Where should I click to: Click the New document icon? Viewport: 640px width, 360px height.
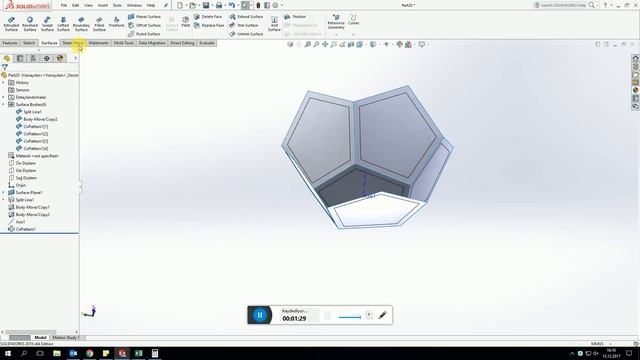[180, 5]
